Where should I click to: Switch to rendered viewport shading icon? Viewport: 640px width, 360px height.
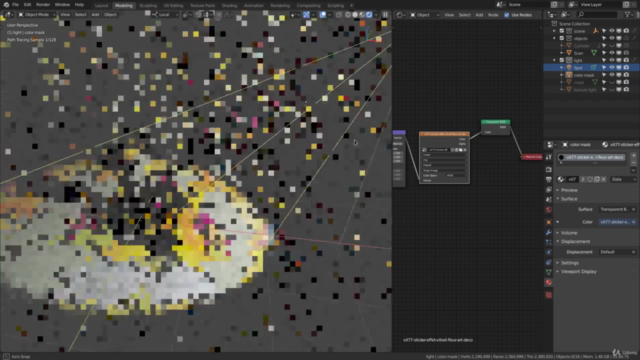point(369,15)
